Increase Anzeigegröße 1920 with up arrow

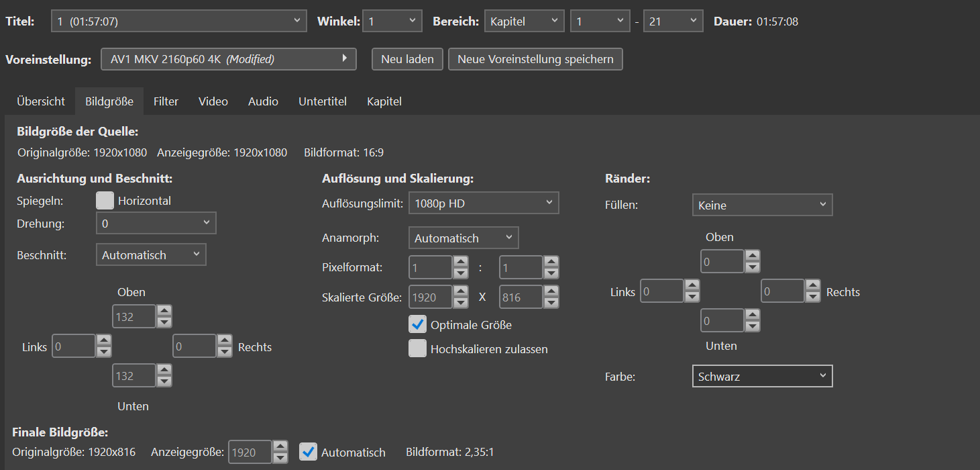click(x=281, y=446)
